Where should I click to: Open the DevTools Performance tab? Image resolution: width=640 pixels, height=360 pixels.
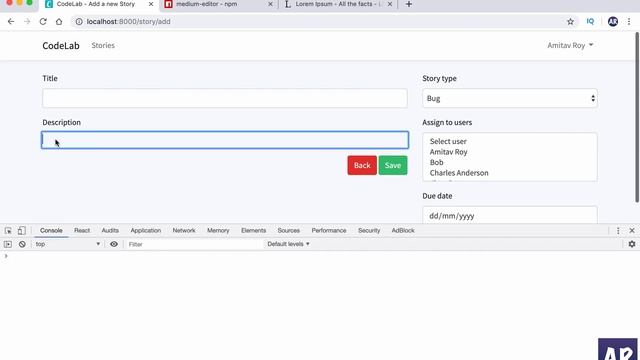329,231
